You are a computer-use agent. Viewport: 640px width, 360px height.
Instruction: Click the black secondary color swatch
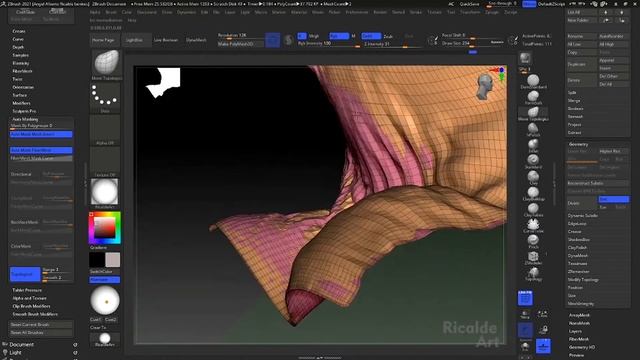(97, 260)
